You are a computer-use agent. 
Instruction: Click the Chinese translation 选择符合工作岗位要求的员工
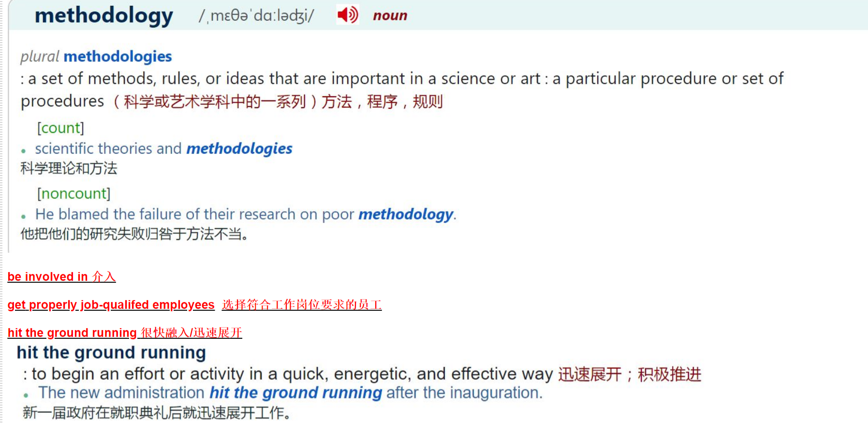pos(302,305)
